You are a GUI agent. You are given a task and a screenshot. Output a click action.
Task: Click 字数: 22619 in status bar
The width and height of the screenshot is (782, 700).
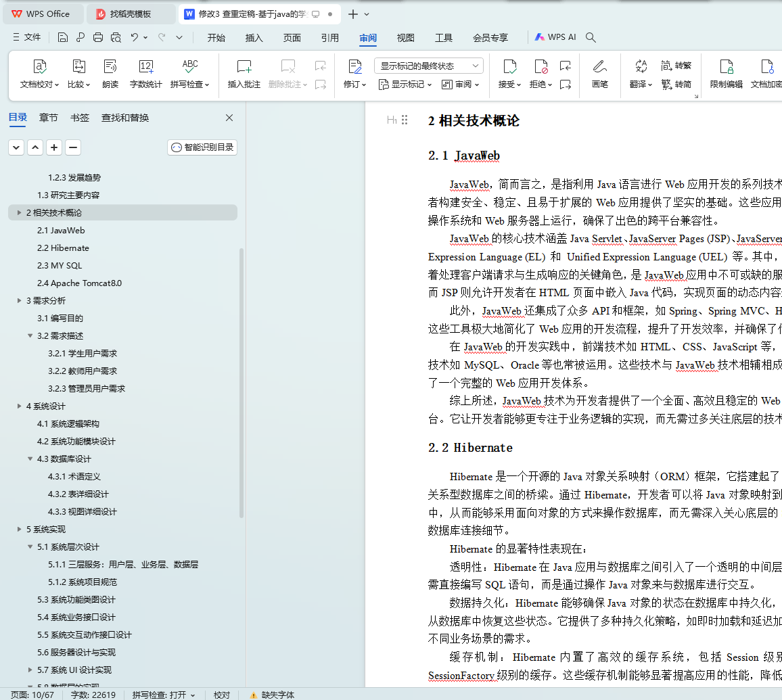click(x=93, y=695)
